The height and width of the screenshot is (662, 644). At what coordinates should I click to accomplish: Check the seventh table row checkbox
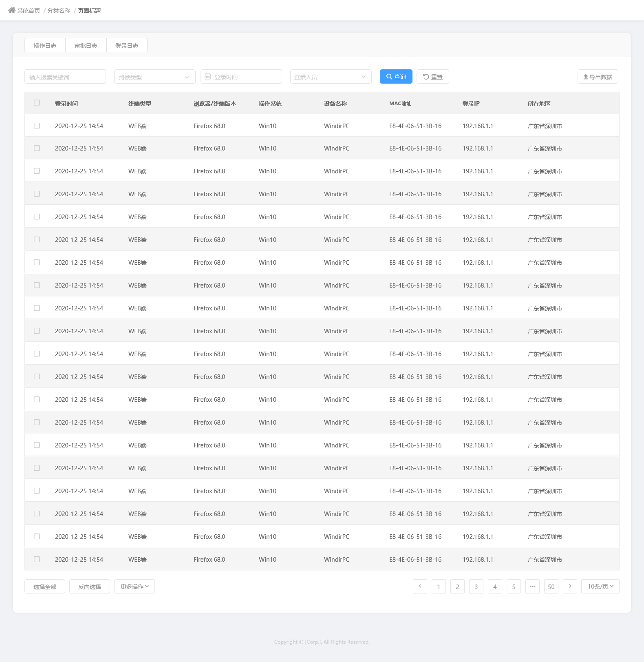click(37, 262)
